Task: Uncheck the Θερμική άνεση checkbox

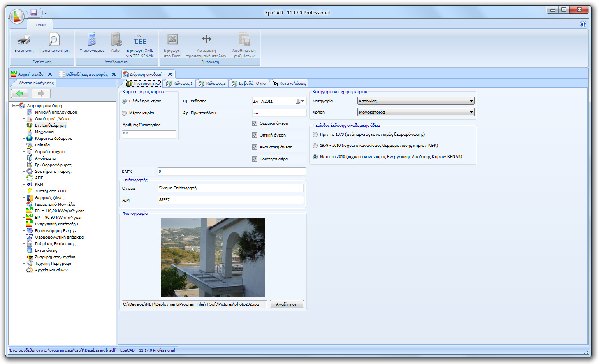Action: coord(255,123)
